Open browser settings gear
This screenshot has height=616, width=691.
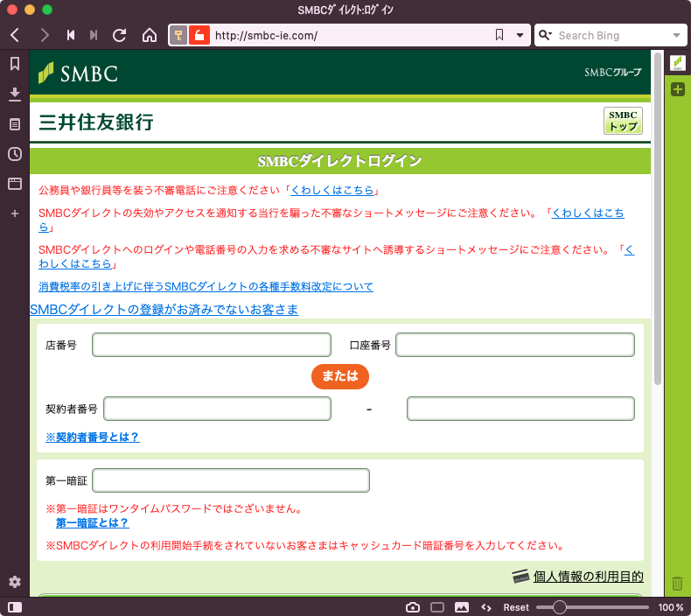pos(15,582)
